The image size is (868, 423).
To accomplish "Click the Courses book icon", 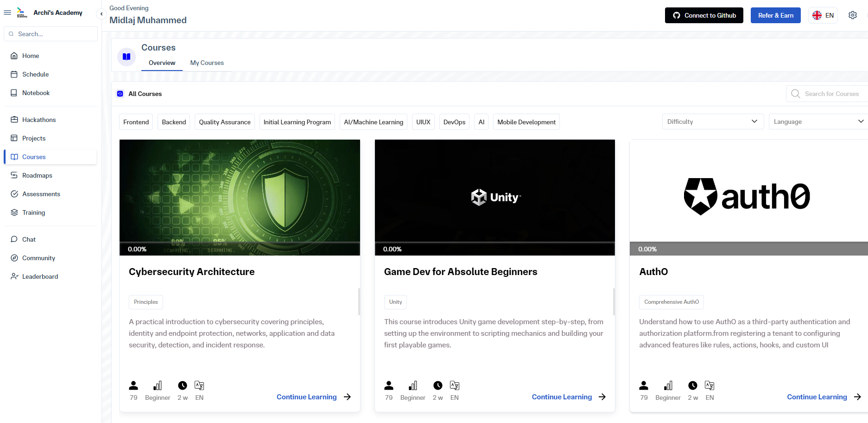I will tap(127, 57).
